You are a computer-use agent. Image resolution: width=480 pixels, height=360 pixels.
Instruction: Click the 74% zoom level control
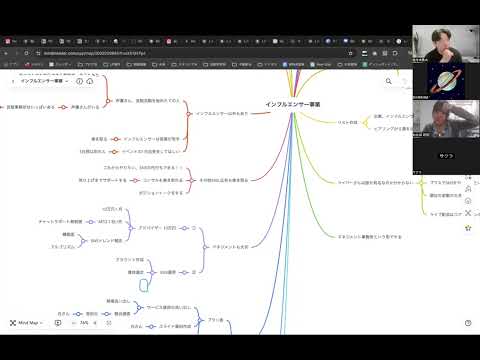click(84, 323)
